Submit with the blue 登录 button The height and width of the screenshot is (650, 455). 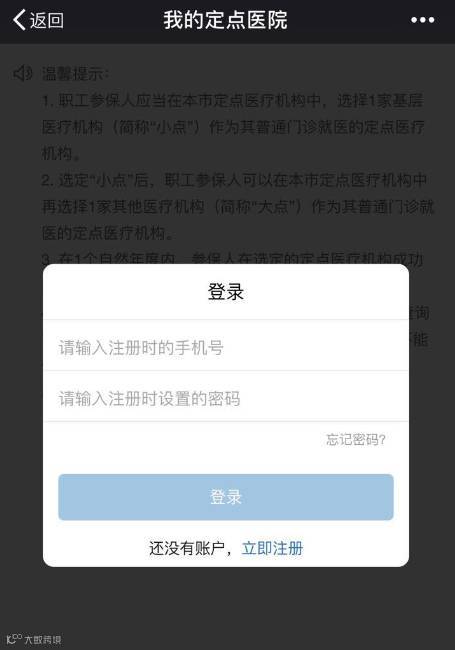coord(226,497)
